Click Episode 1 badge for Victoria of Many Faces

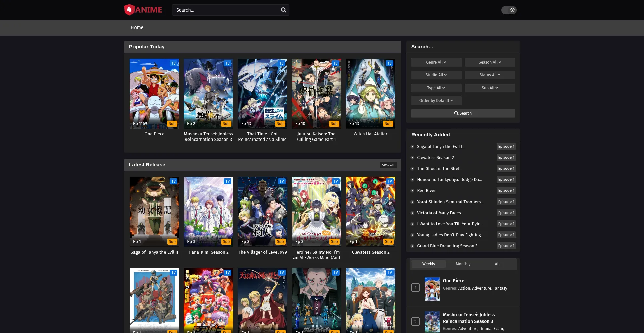506,213
